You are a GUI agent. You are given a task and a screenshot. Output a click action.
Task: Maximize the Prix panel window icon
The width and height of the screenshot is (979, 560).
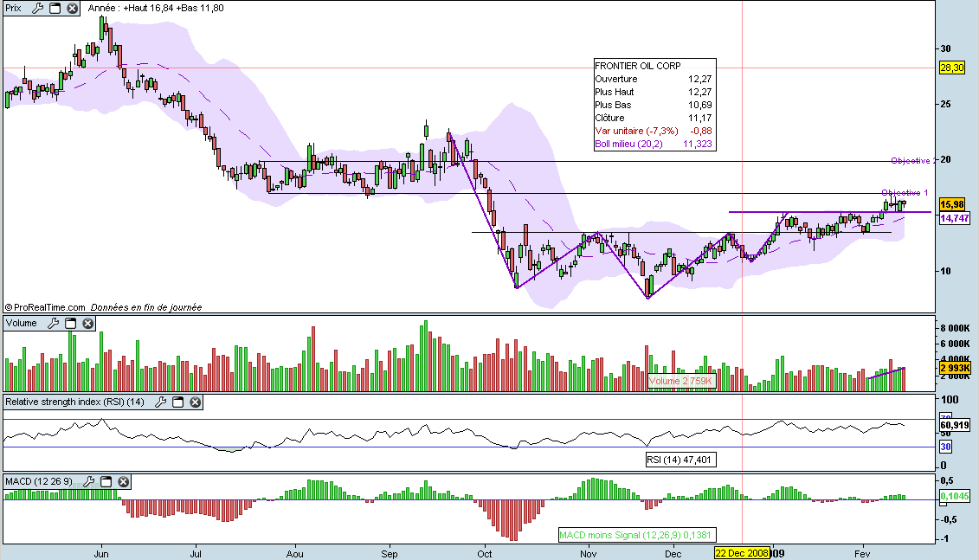pyautogui.click(x=55, y=8)
